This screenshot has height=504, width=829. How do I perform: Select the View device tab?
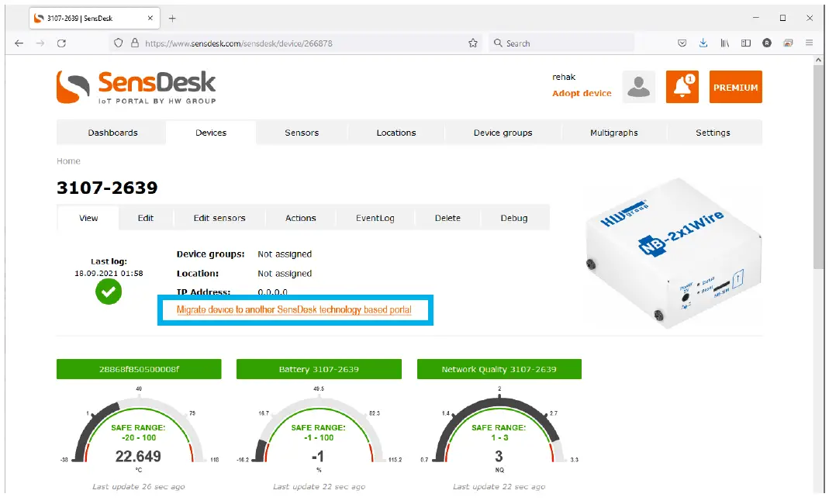point(88,218)
